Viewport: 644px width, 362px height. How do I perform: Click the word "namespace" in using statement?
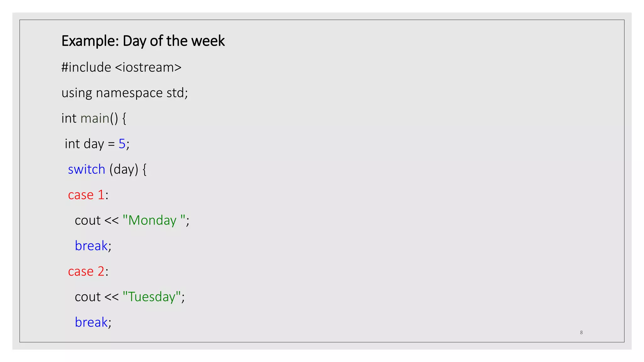(x=129, y=93)
